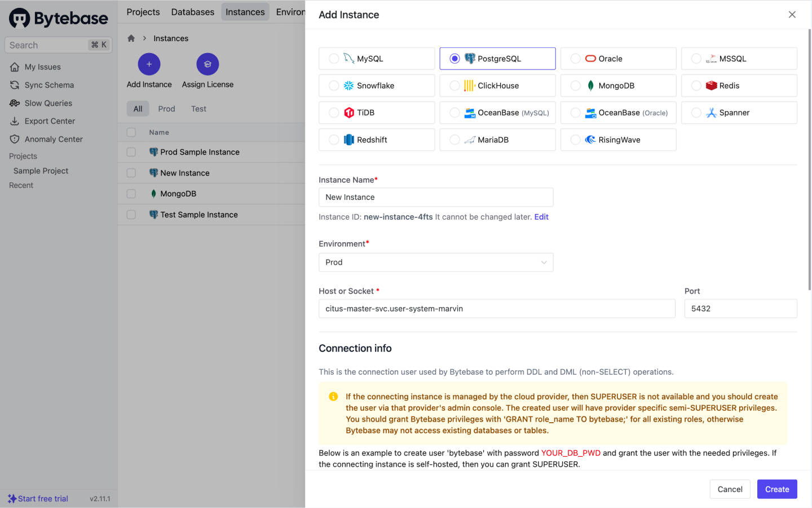Viewport: 812px width, 508px height.
Task: Open Export Center in the sidebar
Action: point(50,121)
